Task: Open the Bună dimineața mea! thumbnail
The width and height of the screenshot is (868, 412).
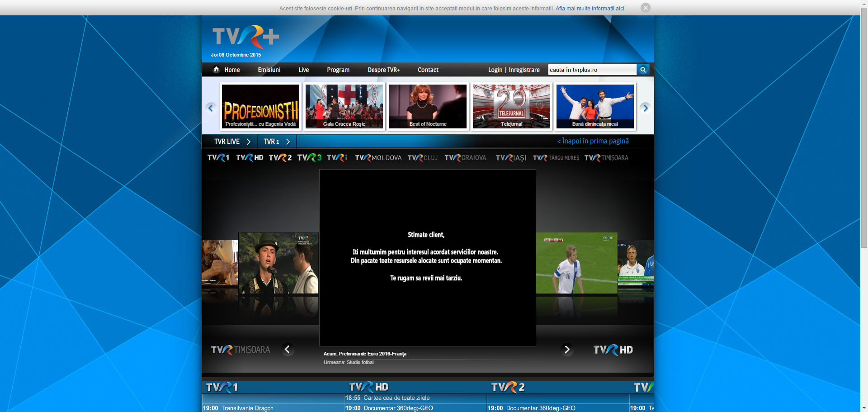Action: click(x=595, y=106)
